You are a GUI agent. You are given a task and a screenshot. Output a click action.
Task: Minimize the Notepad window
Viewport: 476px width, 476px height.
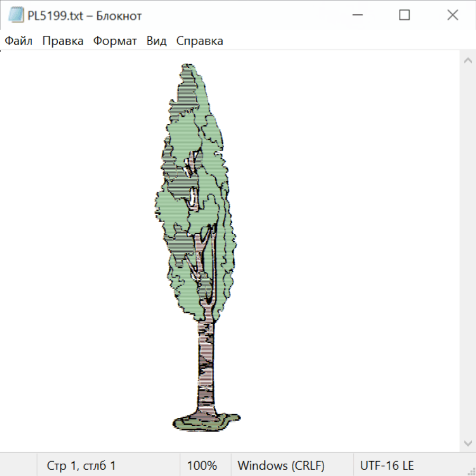click(x=356, y=15)
